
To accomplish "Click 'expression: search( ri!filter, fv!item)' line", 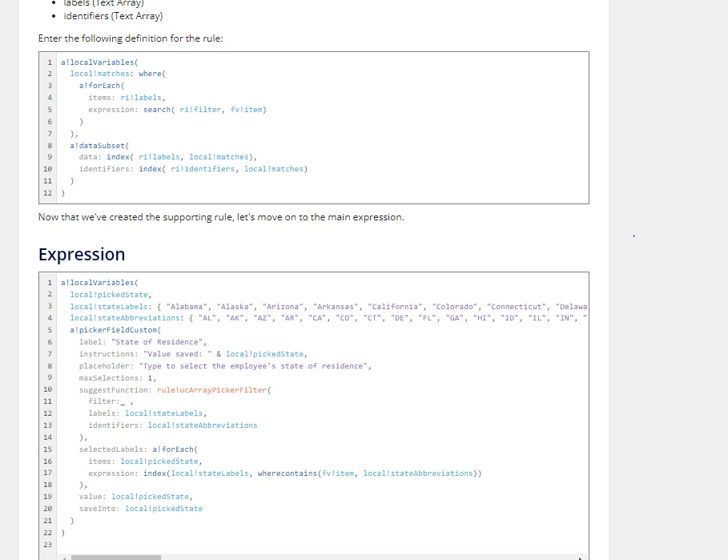I will coord(177,110).
